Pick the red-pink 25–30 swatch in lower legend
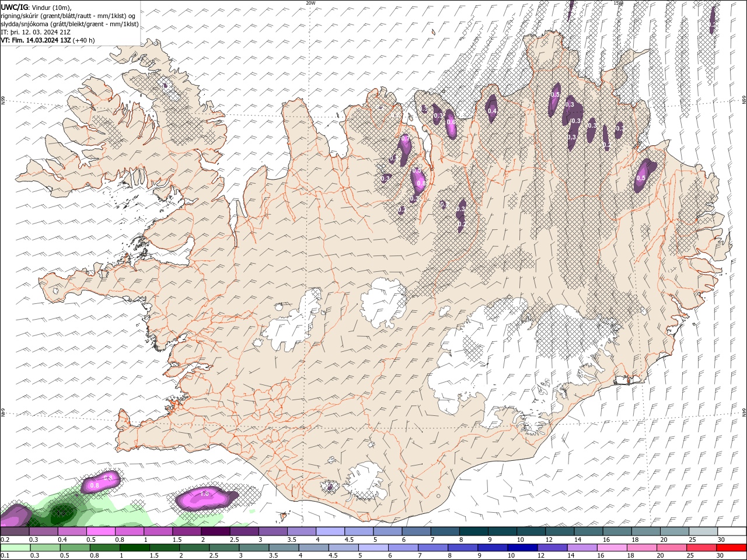The width and height of the screenshot is (747, 560). 701,548
